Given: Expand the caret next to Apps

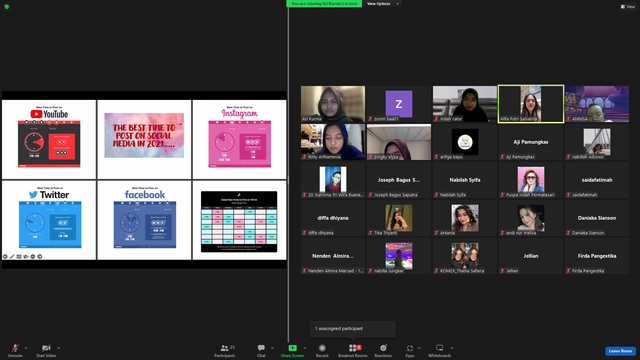Looking at the screenshot, I should coord(419,348).
